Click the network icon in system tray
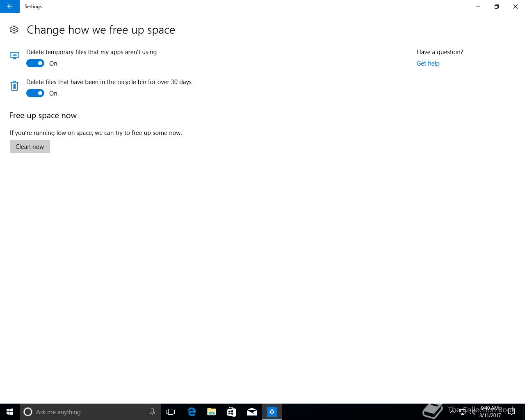The width and height of the screenshot is (525, 420). point(462,412)
